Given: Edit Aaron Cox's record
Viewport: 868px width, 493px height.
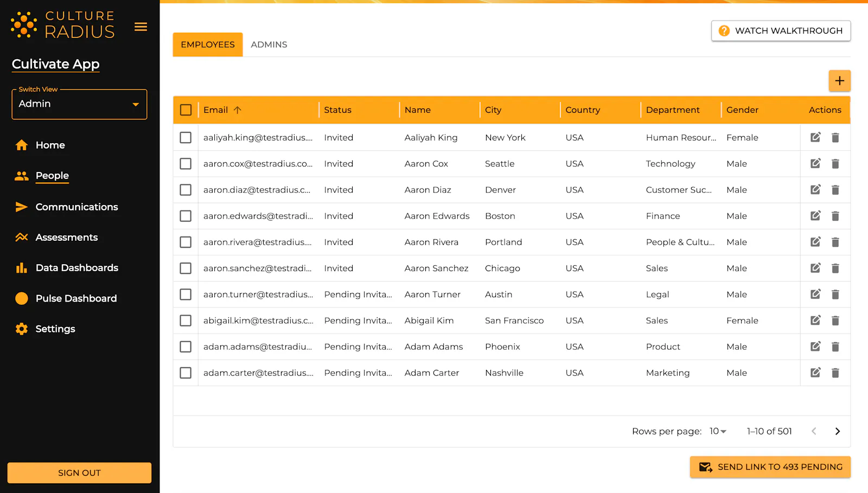Looking at the screenshot, I should click(815, 163).
